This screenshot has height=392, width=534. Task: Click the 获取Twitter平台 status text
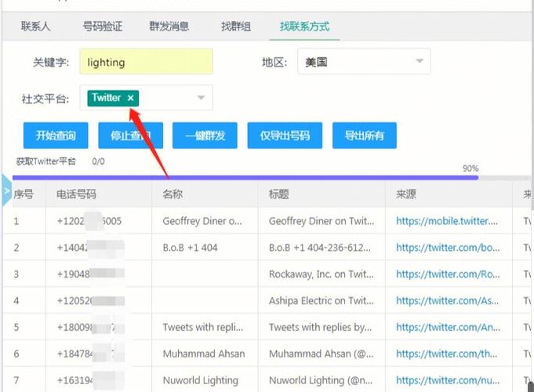click(x=46, y=161)
